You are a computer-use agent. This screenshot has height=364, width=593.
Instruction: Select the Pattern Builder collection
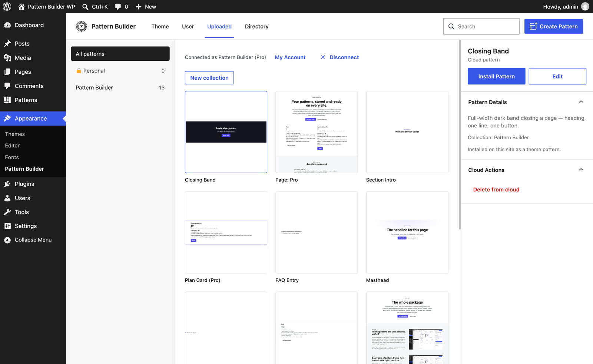(x=120, y=88)
